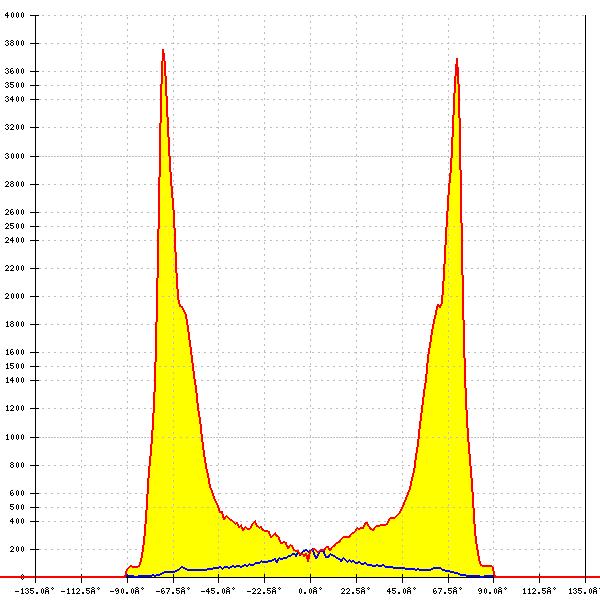Click the 1400 y-axis label

15,380
